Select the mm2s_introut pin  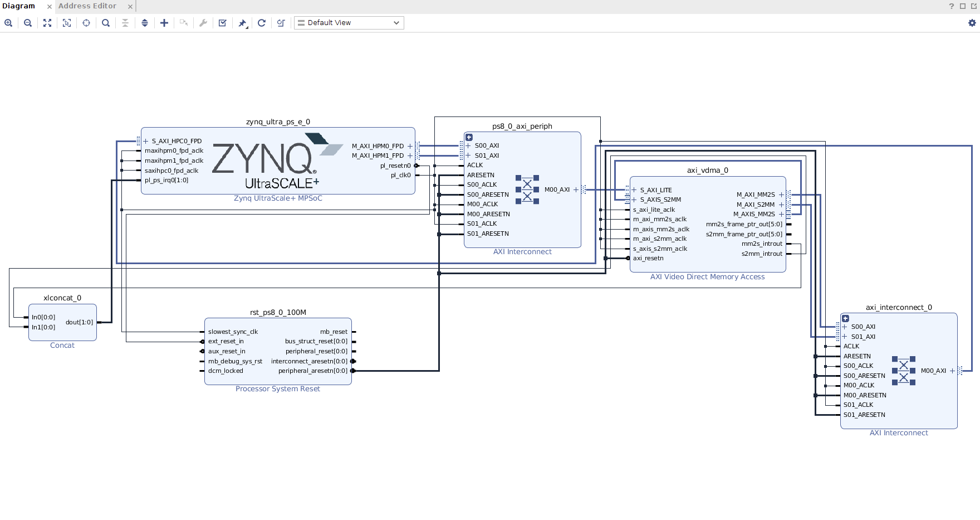point(762,244)
